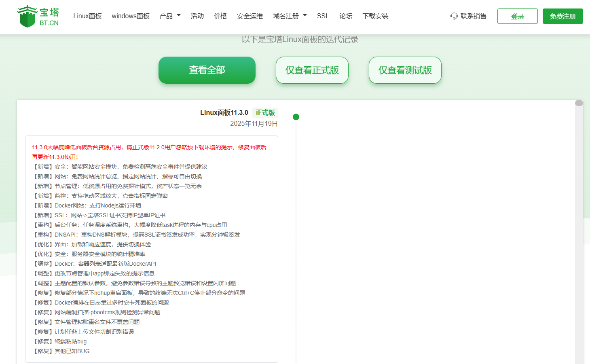Select the 正式版 tag next to Linux面板11.3.0
The image size is (590, 364).
point(265,112)
